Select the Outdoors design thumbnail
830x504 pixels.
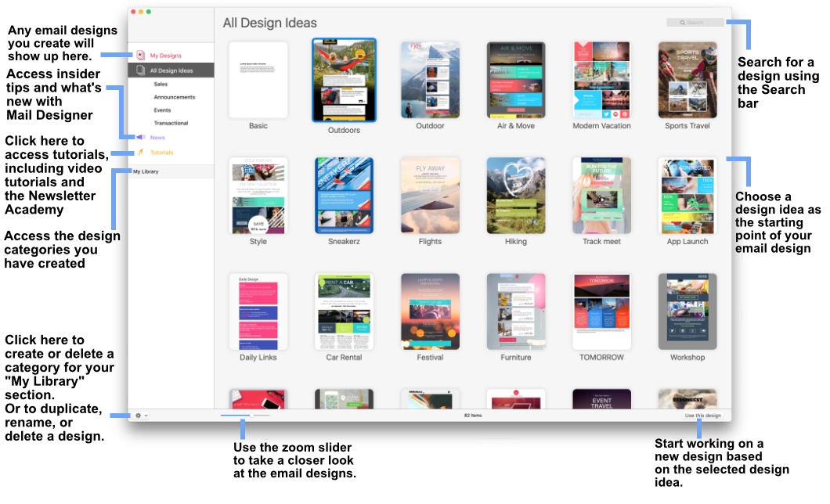344,80
